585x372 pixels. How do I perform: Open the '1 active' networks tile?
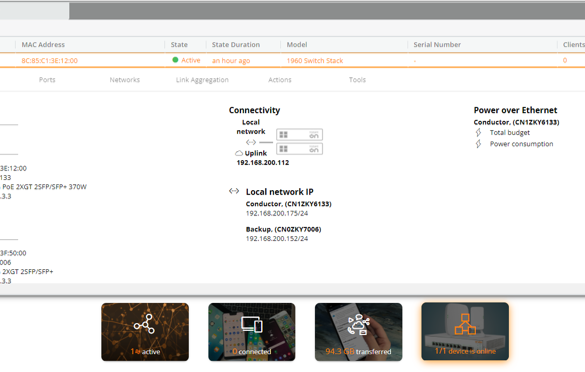145,332
